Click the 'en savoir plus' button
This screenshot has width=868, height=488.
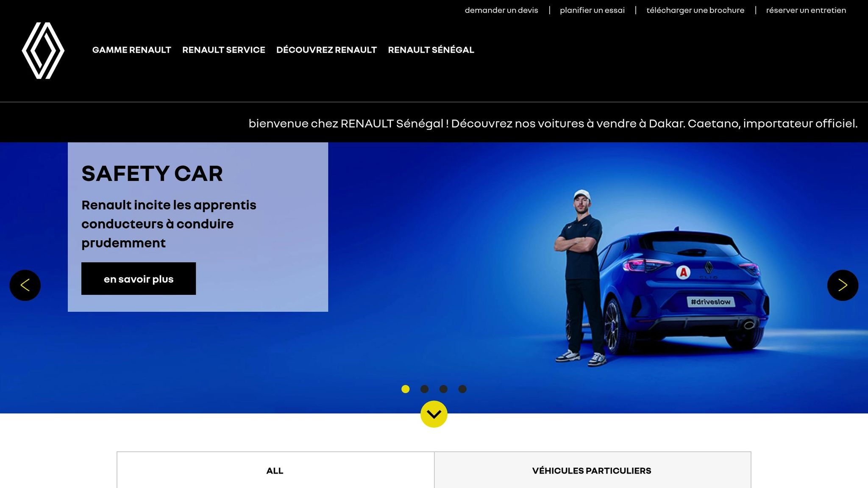click(x=139, y=279)
